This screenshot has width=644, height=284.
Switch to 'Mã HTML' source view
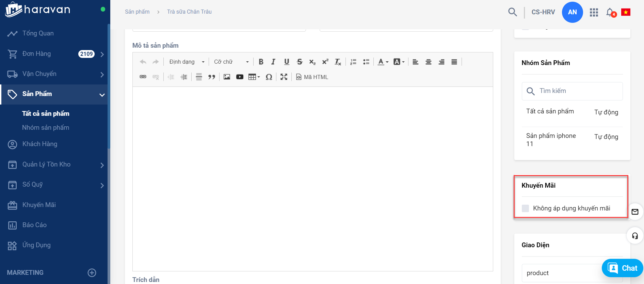point(312,77)
